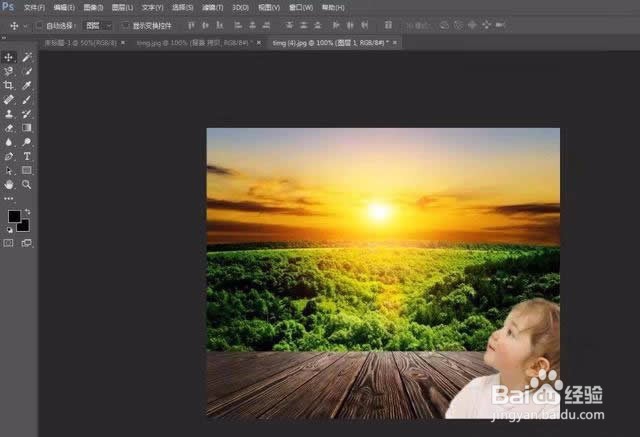Screen dimensions: 640x437
Task: Enable the 自动选择 checkbox
Action: pyautogui.click(x=39, y=26)
